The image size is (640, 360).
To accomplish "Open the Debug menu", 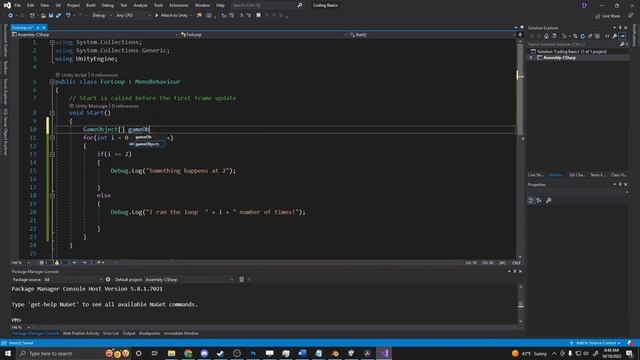I will pos(108,5).
